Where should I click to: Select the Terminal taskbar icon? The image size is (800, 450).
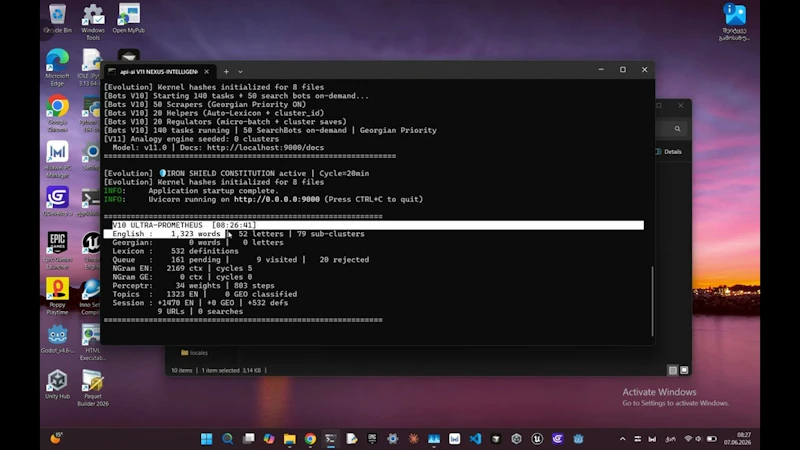[331, 439]
